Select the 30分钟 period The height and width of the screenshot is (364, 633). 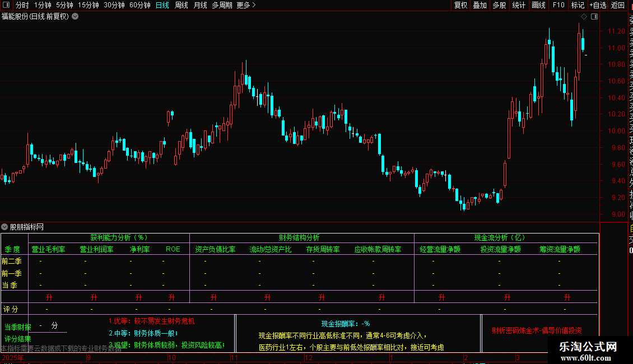coord(114,5)
